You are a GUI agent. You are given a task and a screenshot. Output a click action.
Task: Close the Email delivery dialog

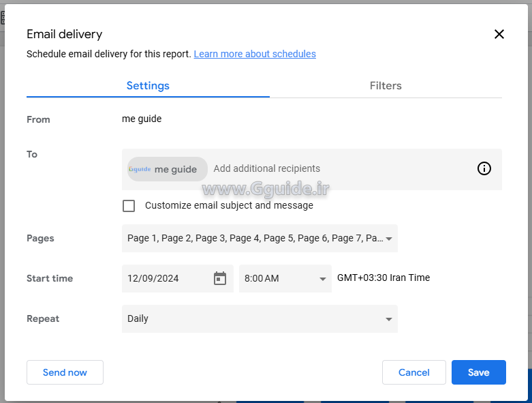499,34
